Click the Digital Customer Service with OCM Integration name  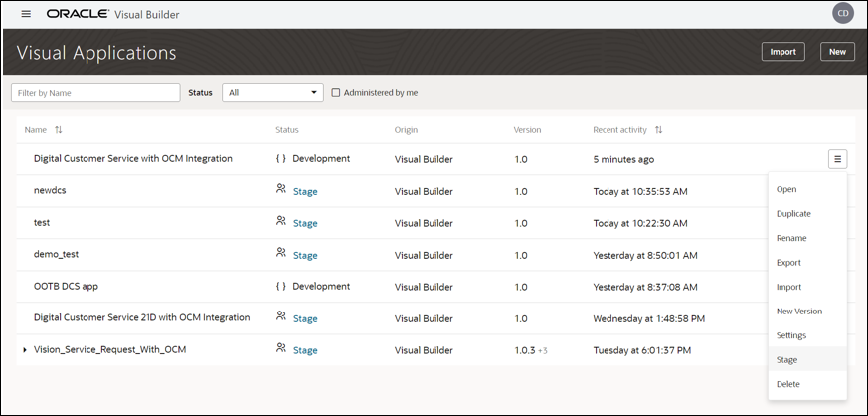pyautogui.click(x=133, y=159)
